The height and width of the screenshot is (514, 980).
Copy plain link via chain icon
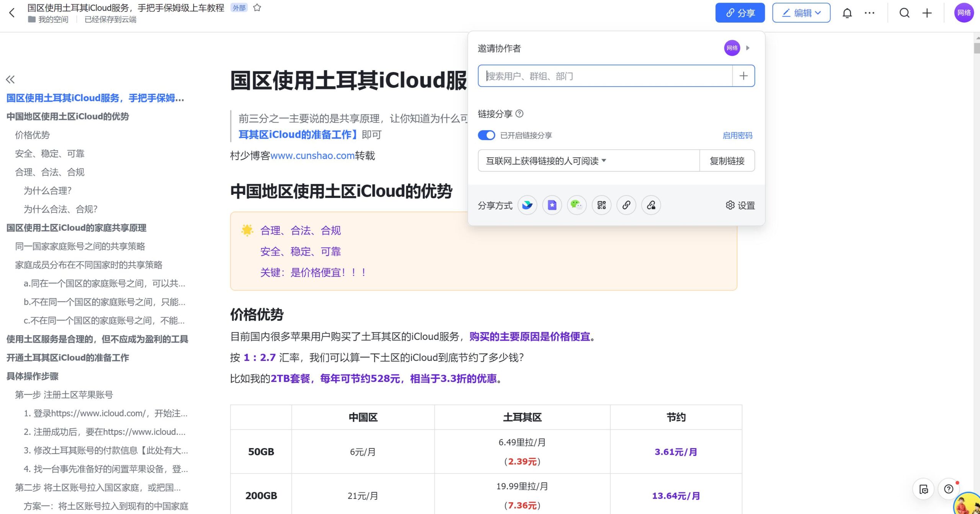tap(626, 205)
